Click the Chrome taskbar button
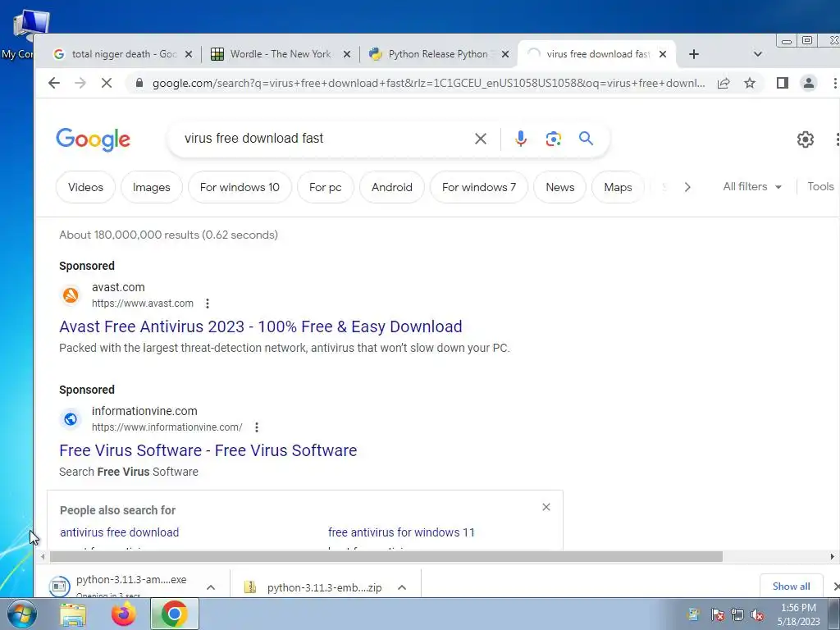Viewport: 840px width, 630px height. tap(174, 614)
